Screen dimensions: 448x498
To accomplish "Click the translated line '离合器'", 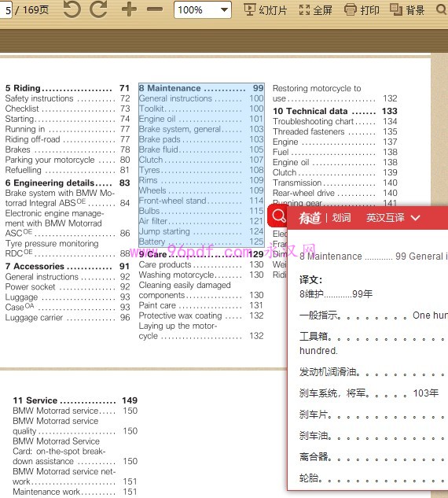I will click(x=373, y=457).
